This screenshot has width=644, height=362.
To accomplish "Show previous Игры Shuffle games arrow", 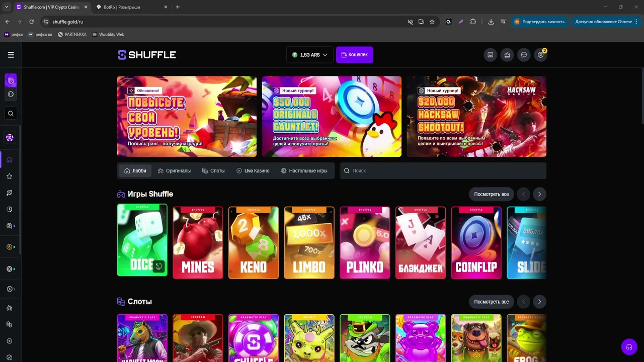I will tap(523, 194).
